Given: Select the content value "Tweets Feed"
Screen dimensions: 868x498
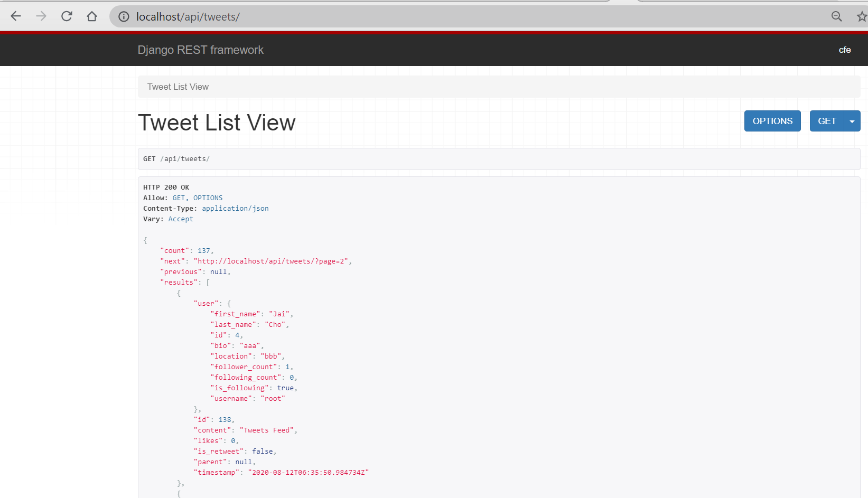Looking at the screenshot, I should pos(267,430).
